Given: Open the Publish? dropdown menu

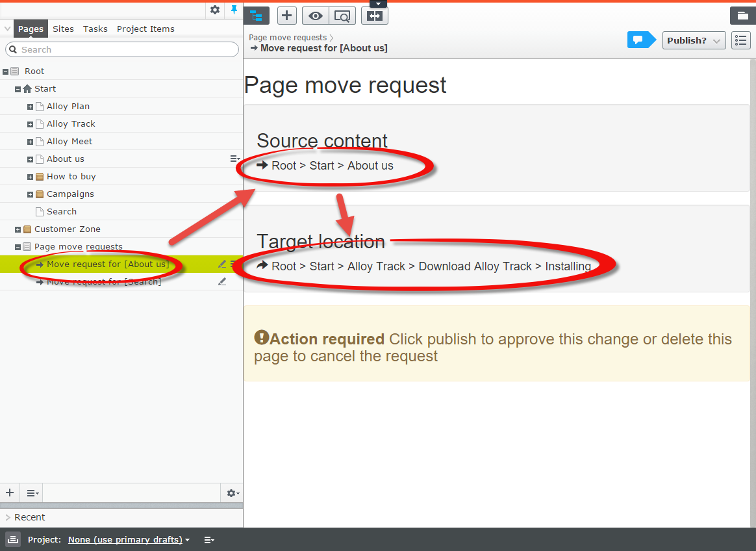Looking at the screenshot, I should (694, 40).
